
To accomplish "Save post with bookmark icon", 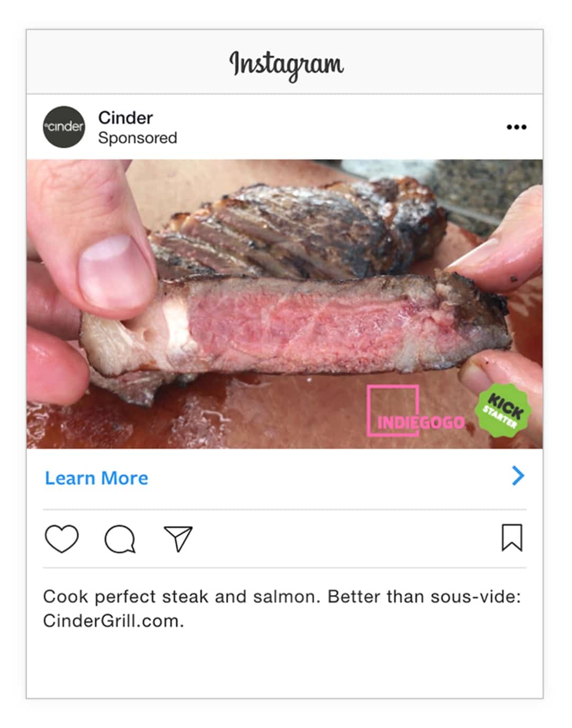I will 512,537.
